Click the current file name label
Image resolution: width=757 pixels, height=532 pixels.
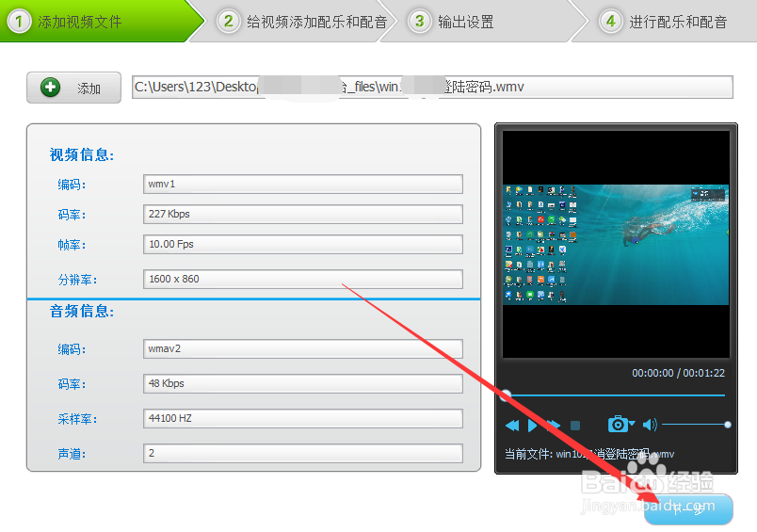[589, 454]
